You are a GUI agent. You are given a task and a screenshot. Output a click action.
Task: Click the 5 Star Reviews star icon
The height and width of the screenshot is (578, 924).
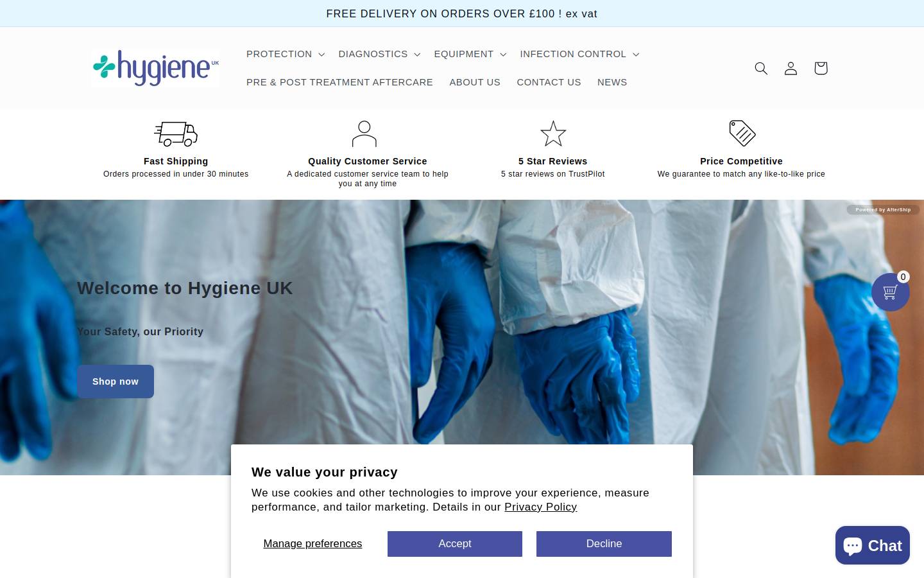click(x=553, y=134)
